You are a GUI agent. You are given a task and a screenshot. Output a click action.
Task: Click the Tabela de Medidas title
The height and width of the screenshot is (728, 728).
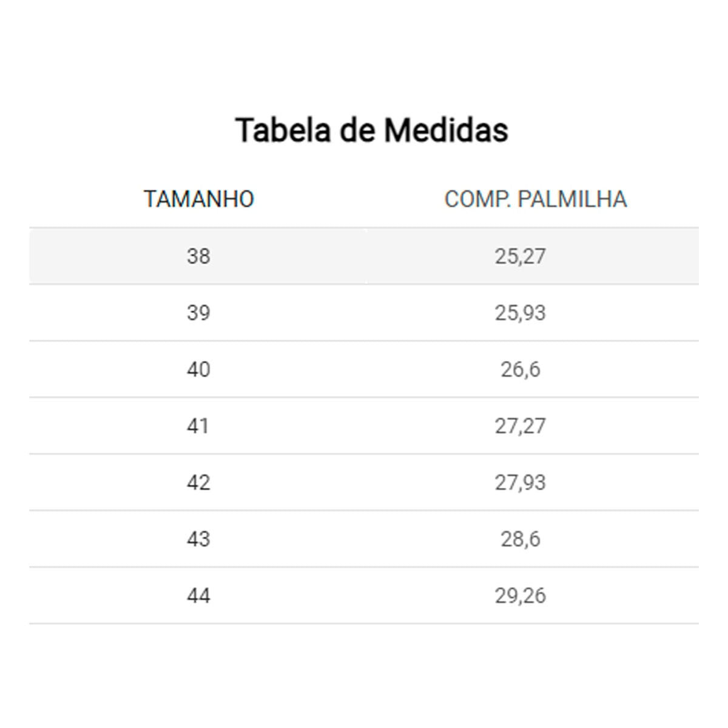point(371,130)
